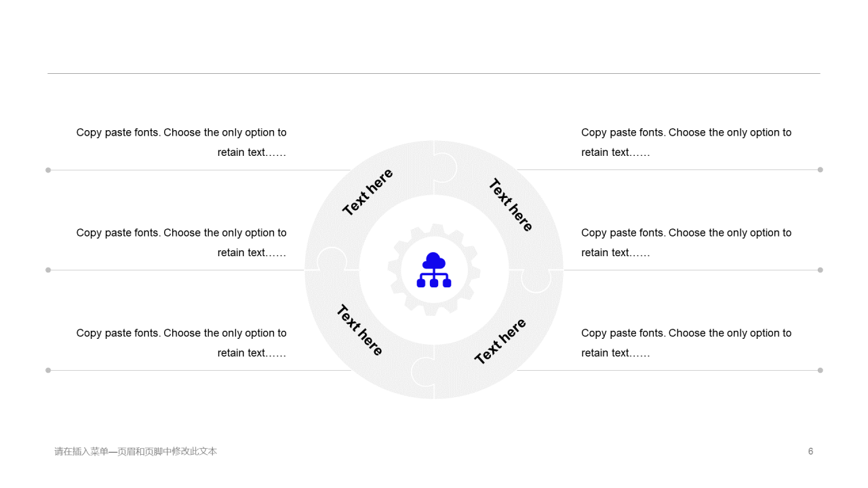Select the lower-right 'Text here' puzzle label

point(500,342)
